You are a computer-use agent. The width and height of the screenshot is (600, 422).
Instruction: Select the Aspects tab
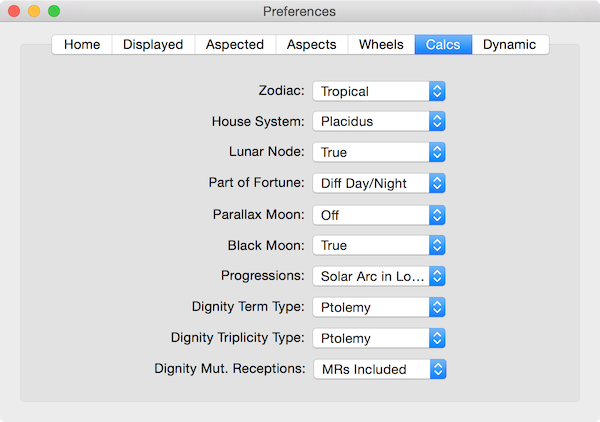(311, 44)
